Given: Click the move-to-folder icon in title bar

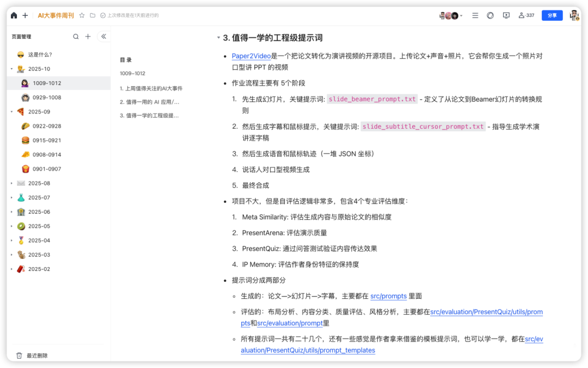Looking at the screenshot, I should pos(93,15).
